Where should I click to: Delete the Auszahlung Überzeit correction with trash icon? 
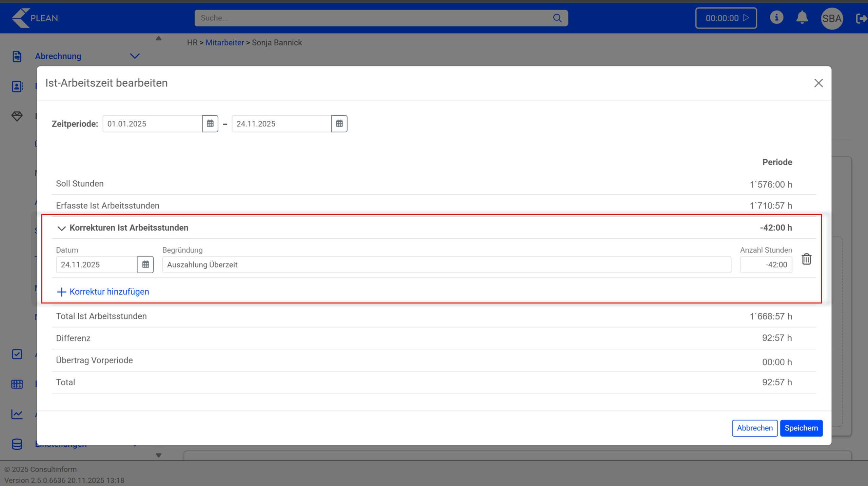[806, 259]
